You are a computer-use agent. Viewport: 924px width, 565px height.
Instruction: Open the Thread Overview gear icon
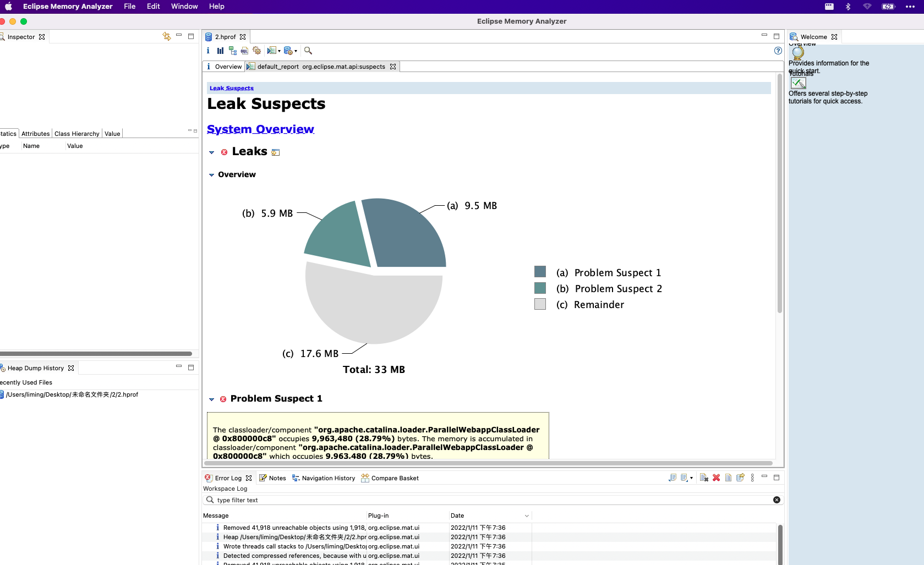coord(256,51)
